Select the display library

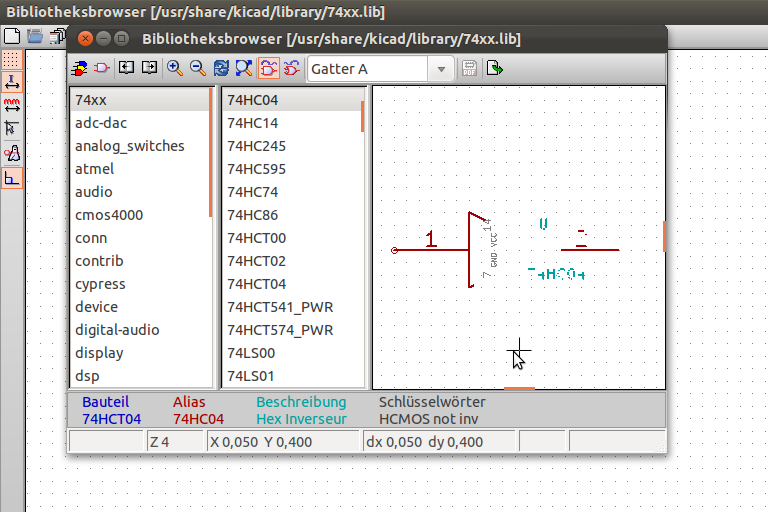click(140, 353)
